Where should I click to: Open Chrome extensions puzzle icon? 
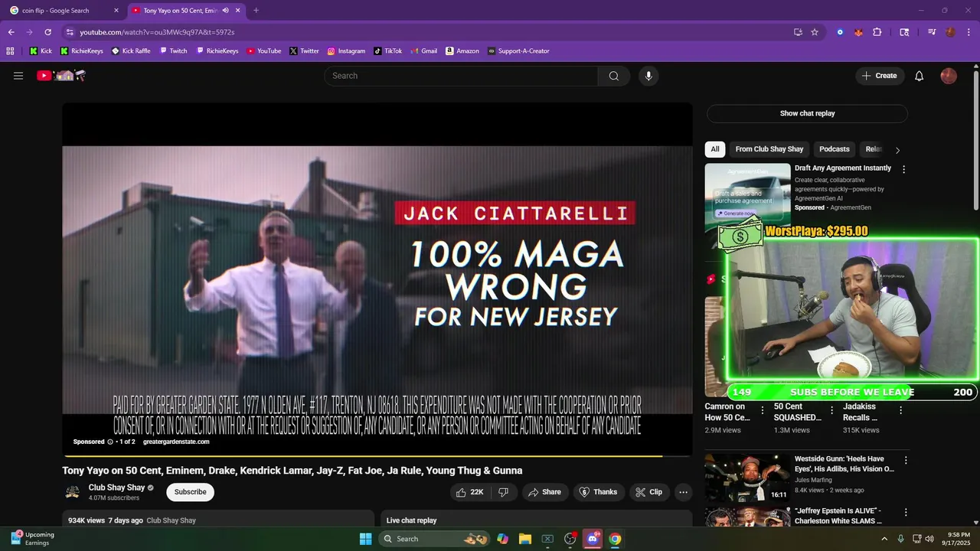[877, 32]
